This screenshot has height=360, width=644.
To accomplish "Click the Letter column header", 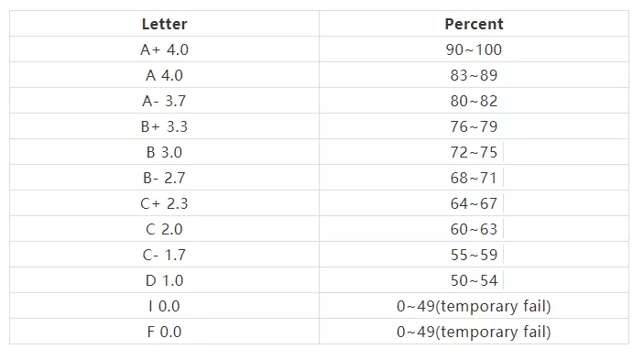I will click(x=164, y=24).
